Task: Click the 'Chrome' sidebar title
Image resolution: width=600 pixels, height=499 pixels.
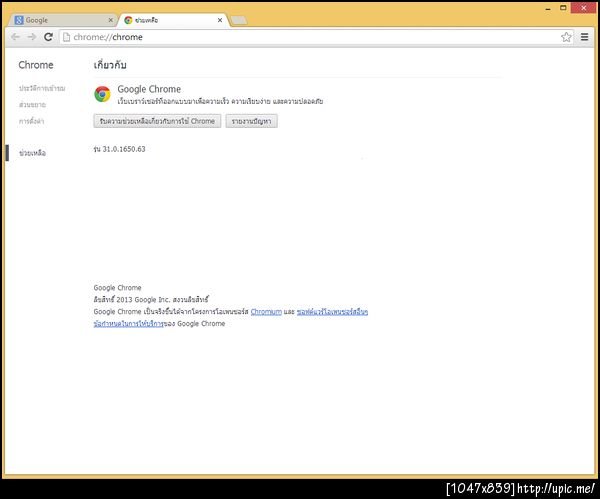Action: click(36, 65)
